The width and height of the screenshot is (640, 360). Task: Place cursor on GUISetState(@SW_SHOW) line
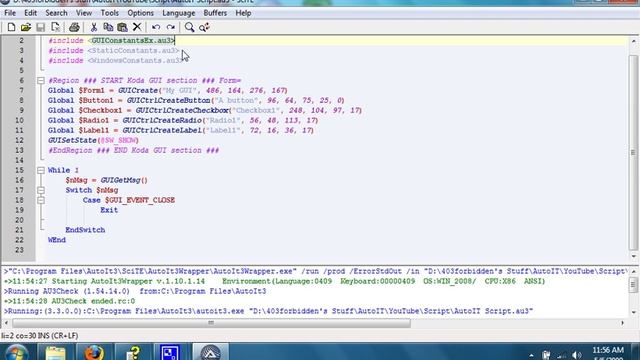[x=93, y=140]
